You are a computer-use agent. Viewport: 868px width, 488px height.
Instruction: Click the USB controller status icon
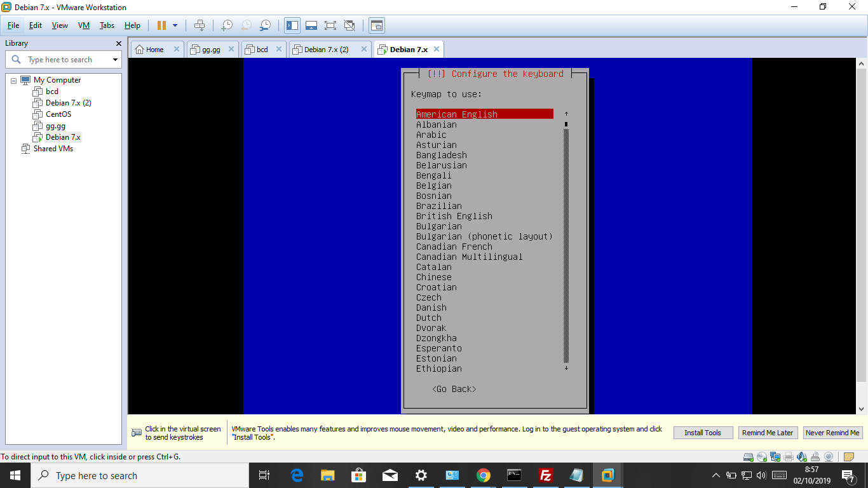point(815,457)
